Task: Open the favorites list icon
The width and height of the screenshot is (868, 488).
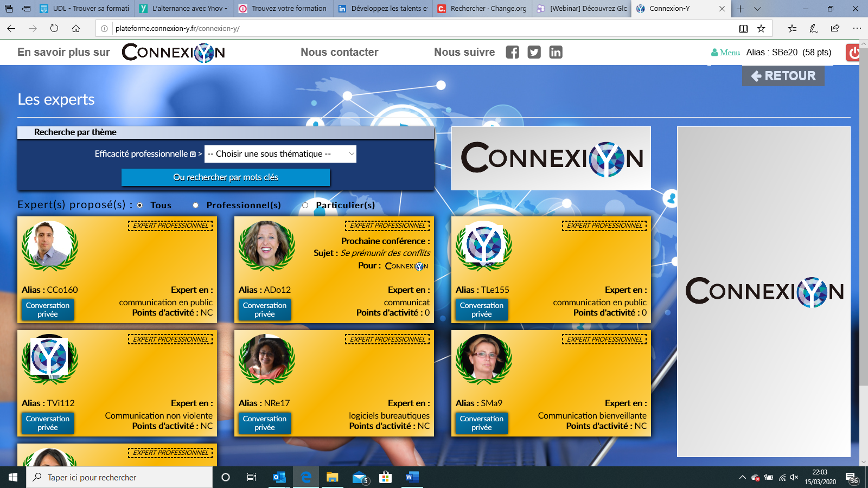Action: (792, 28)
